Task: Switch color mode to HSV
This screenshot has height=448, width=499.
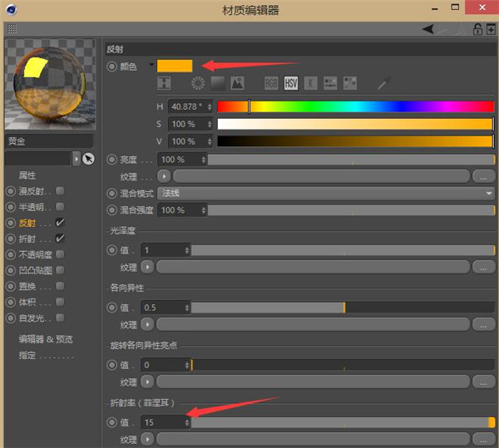Action: click(291, 83)
